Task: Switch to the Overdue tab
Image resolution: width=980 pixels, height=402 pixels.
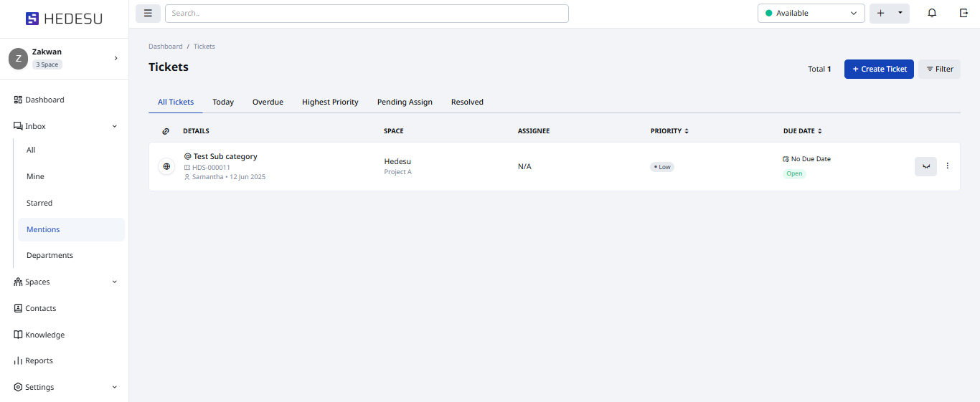Action: (x=268, y=102)
